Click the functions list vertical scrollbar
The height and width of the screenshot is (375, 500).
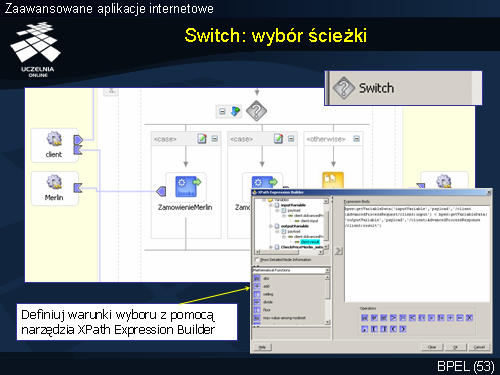coord(327,299)
